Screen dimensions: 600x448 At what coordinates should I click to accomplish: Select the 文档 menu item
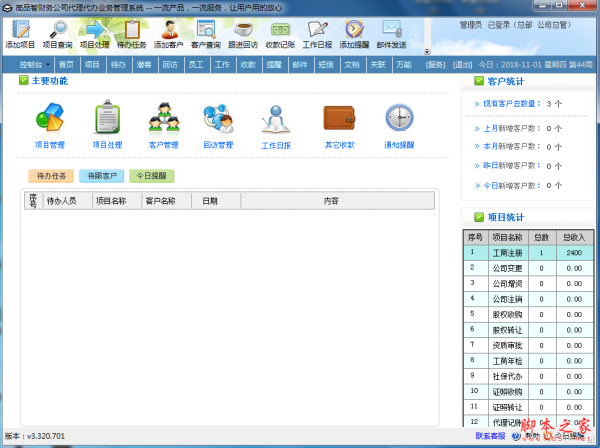coord(352,65)
